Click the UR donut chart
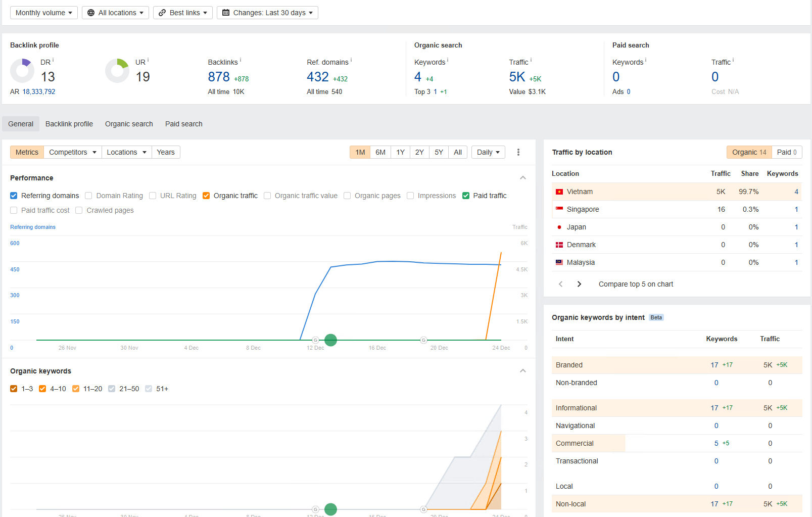This screenshot has height=517, width=812. 117,71
